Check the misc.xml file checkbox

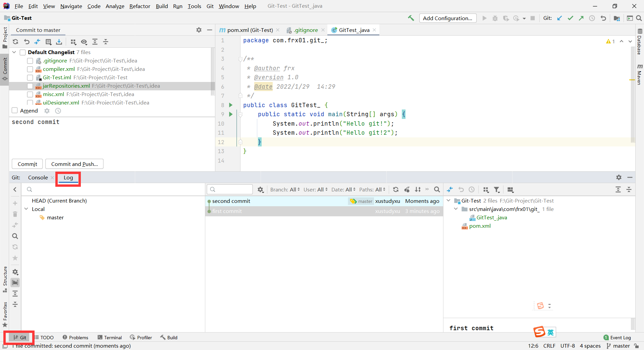coord(30,94)
